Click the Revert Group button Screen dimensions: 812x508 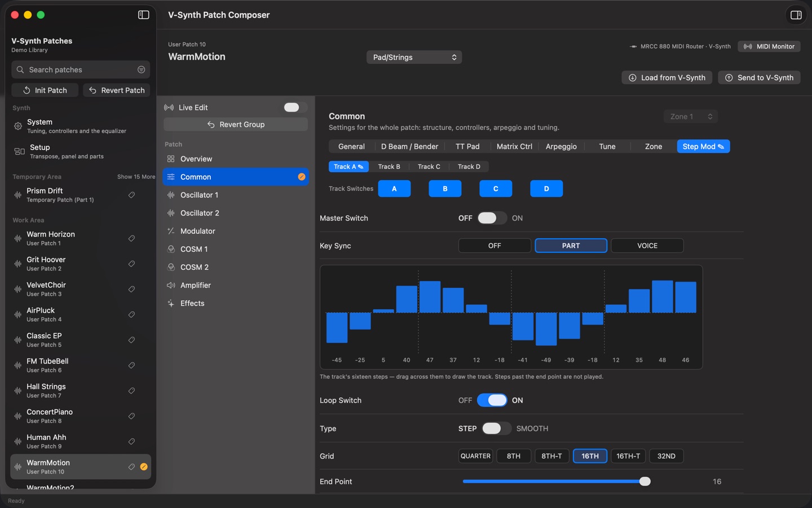pyautogui.click(x=236, y=124)
